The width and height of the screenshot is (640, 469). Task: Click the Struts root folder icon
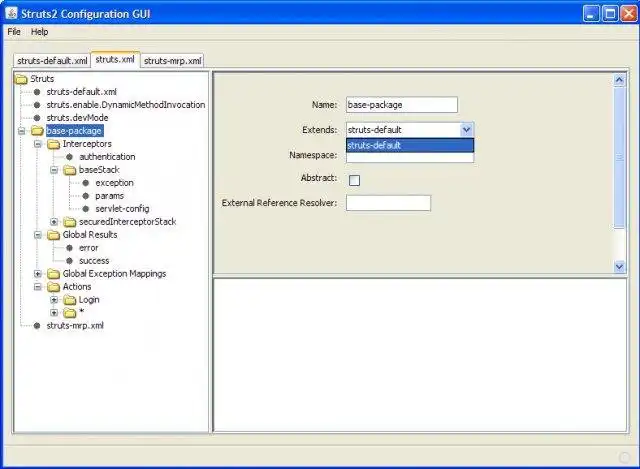(21, 79)
